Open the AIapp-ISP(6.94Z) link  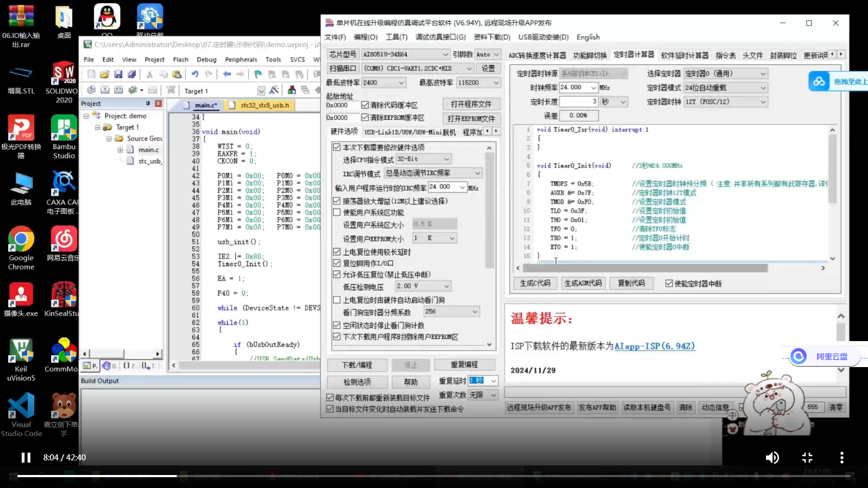coord(655,346)
